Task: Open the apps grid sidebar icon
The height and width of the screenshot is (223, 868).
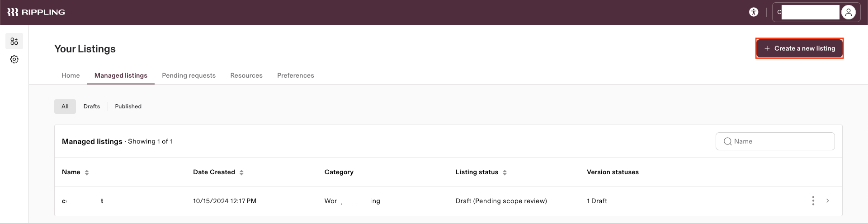Action: click(x=14, y=41)
